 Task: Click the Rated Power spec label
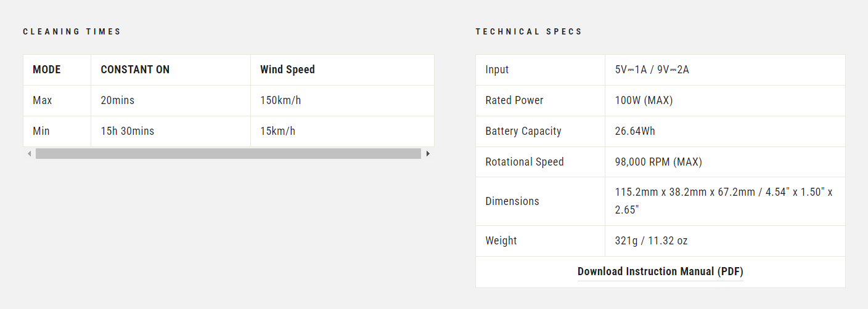coord(514,100)
